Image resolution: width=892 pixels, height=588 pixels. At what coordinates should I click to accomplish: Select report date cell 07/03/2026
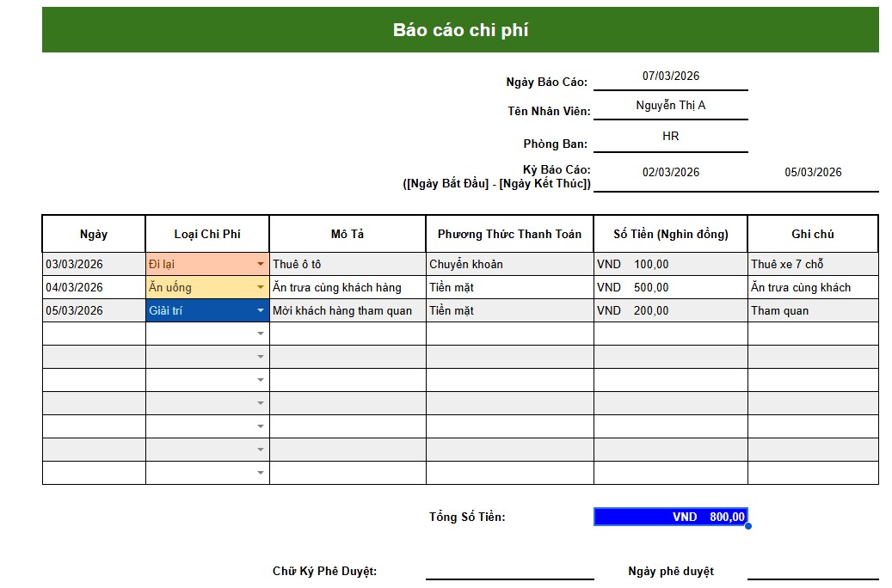point(671,77)
